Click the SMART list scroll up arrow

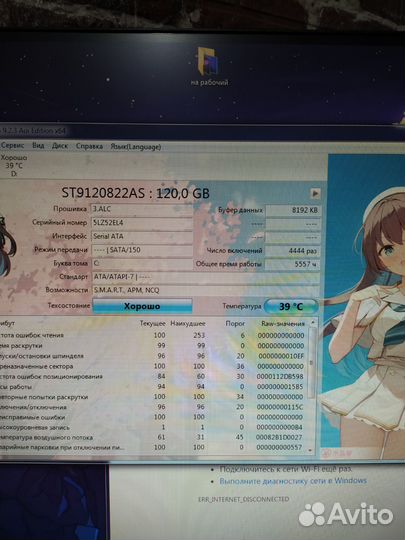coord(313,323)
